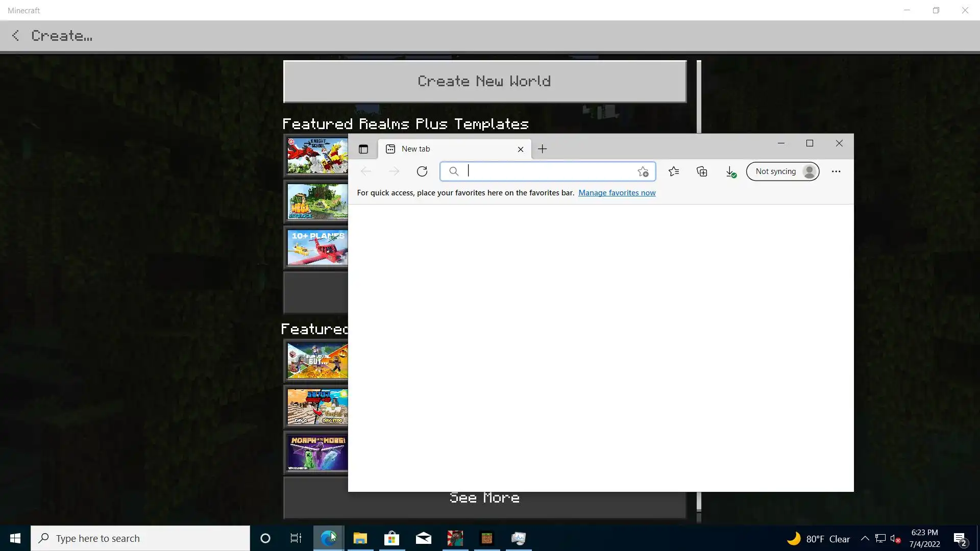Click Manage favorites now link
980x551 pixels.
[x=617, y=193]
